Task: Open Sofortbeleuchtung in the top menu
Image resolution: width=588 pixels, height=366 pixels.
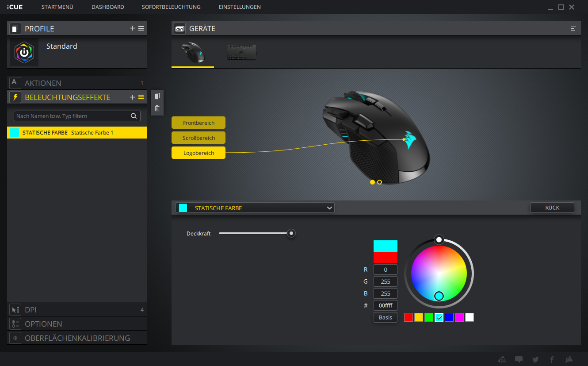Action: tap(172, 7)
